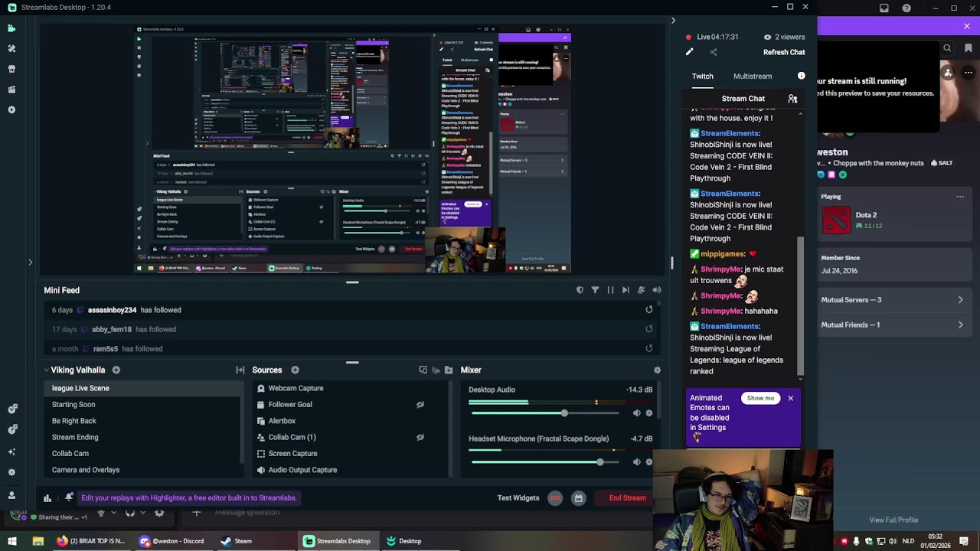Add source folder icon in Sources header

point(449,370)
